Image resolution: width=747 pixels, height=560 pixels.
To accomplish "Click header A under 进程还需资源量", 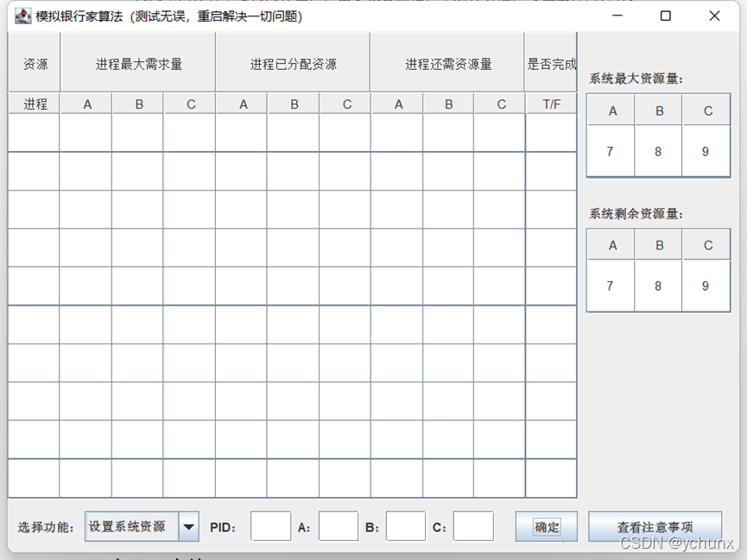I will 397,104.
